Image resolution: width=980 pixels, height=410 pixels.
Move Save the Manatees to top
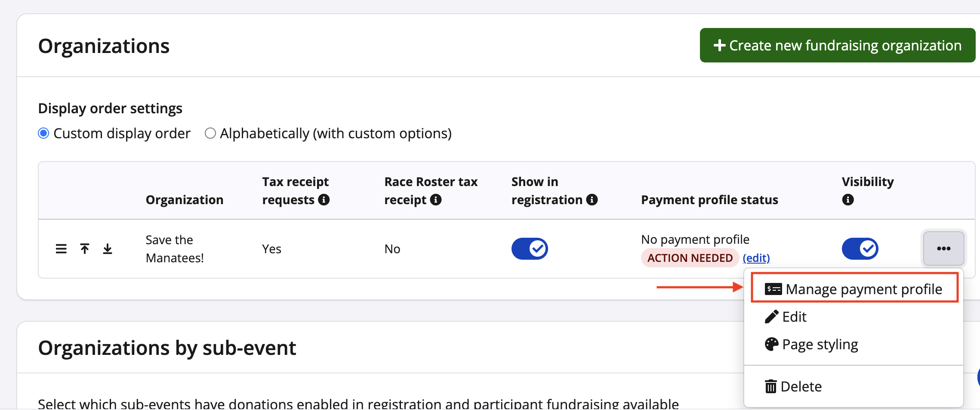[85, 249]
